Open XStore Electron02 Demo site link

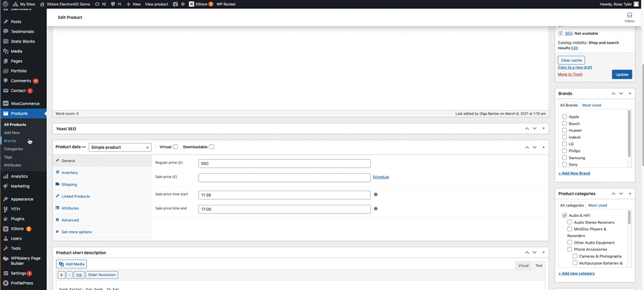click(65, 4)
